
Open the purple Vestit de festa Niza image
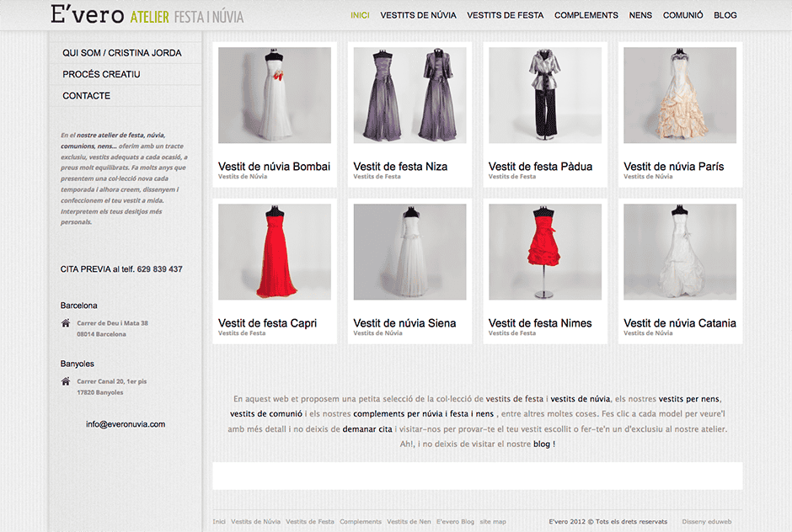coord(409,95)
